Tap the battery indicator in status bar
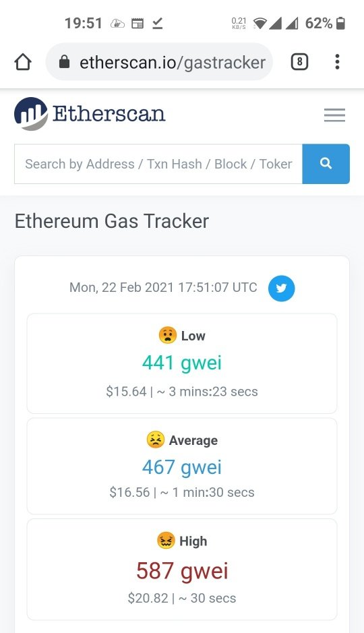The height and width of the screenshot is (633, 364). tap(340, 23)
